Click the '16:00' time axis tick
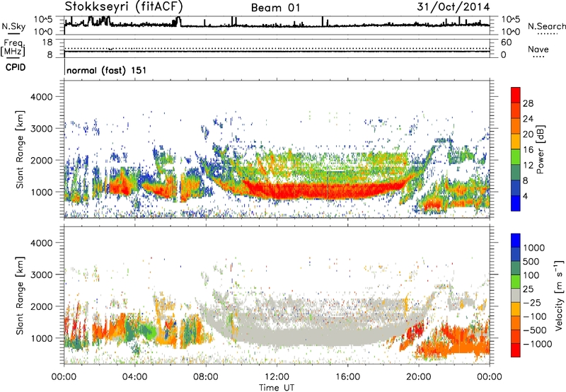 [x=347, y=377]
